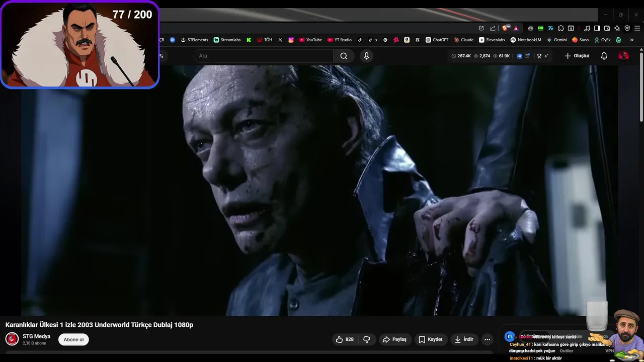Image resolution: width=644 pixels, height=362 pixels.
Task: Open the browser hamburger main menu
Action: 637,28
